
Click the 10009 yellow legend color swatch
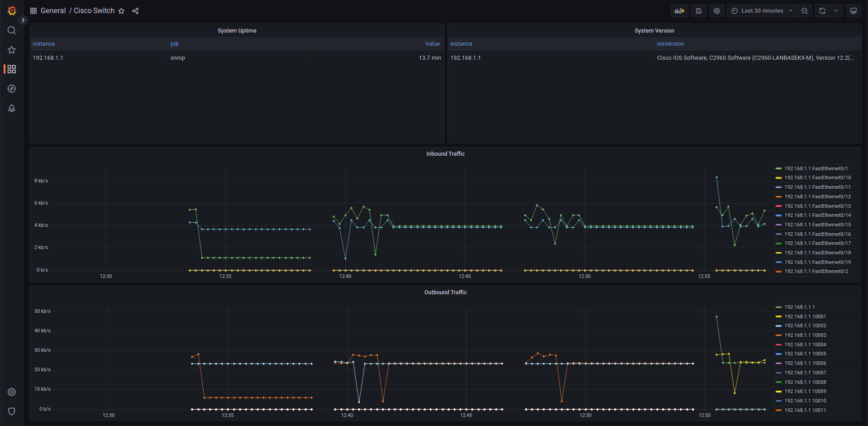(778, 392)
